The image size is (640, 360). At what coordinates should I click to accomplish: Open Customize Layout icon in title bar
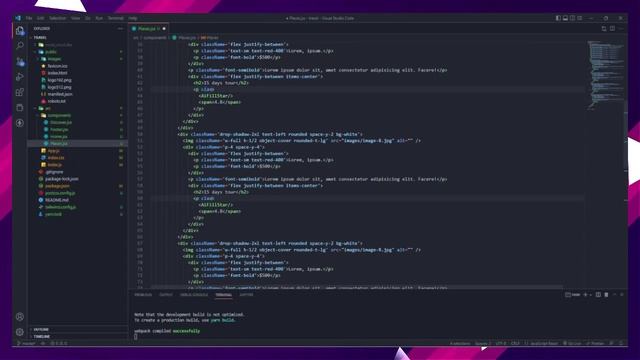(x=580, y=18)
